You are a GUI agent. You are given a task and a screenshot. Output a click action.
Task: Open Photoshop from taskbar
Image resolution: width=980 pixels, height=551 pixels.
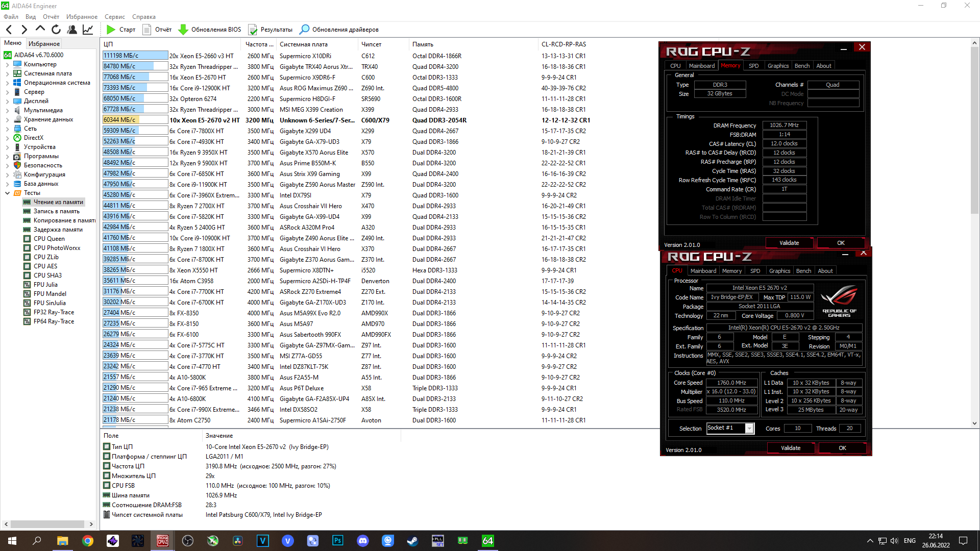(337, 541)
